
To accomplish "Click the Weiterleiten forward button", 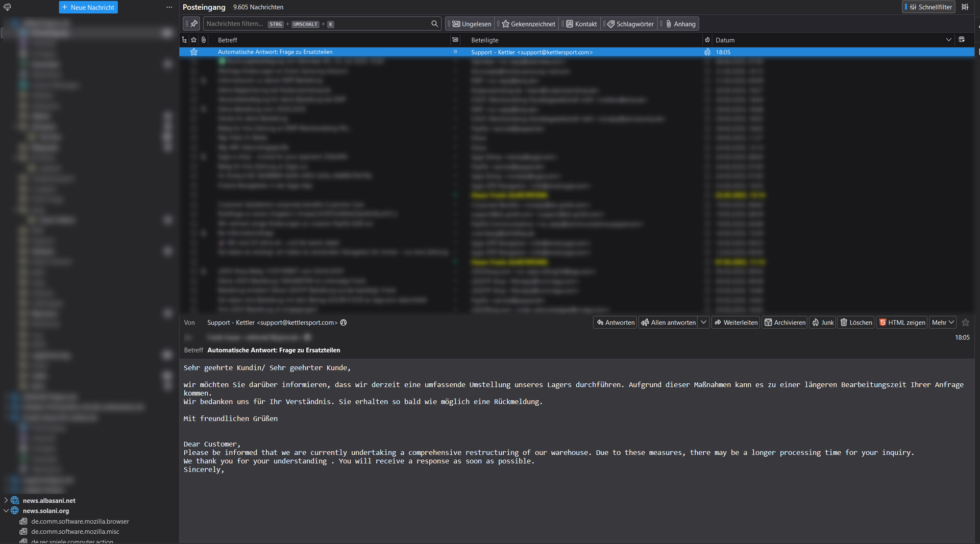I will point(736,323).
